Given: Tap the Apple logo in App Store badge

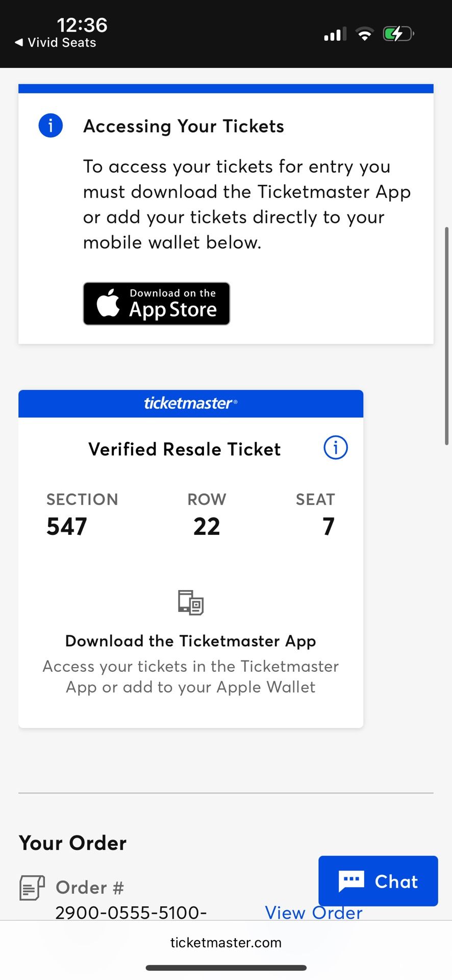Looking at the screenshot, I should (x=108, y=303).
